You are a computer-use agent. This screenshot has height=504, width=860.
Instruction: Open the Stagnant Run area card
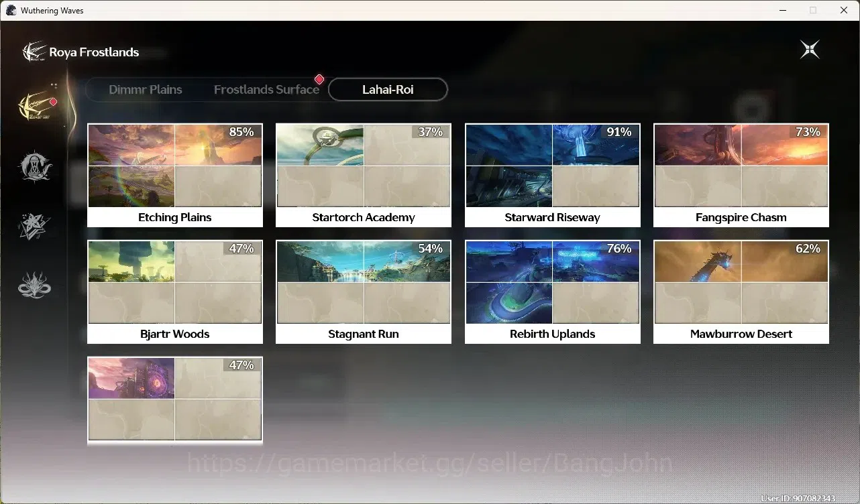coord(364,292)
